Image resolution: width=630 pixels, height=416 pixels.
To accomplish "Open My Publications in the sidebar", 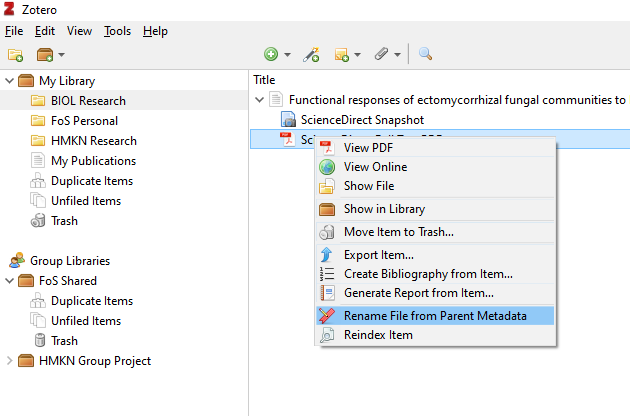I will point(94,161).
